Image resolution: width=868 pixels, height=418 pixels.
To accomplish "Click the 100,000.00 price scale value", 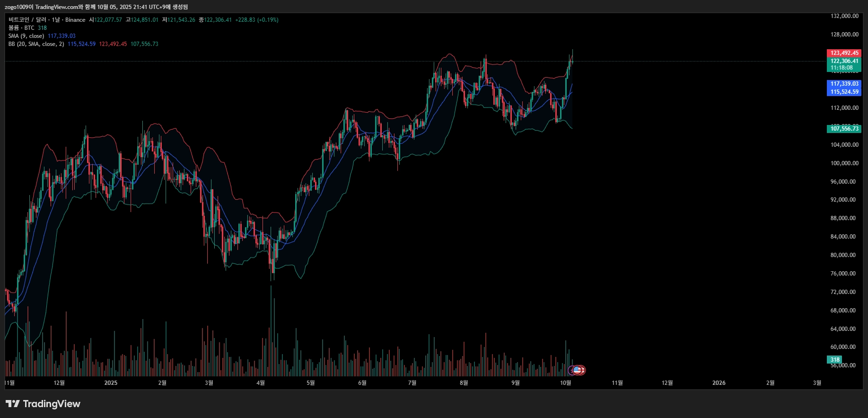I will [x=844, y=163].
